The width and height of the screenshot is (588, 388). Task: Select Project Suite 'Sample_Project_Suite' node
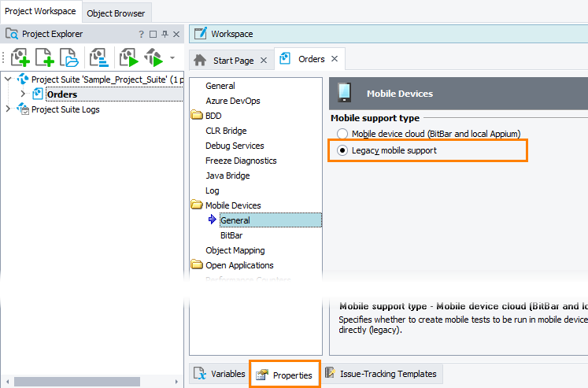[x=107, y=79]
